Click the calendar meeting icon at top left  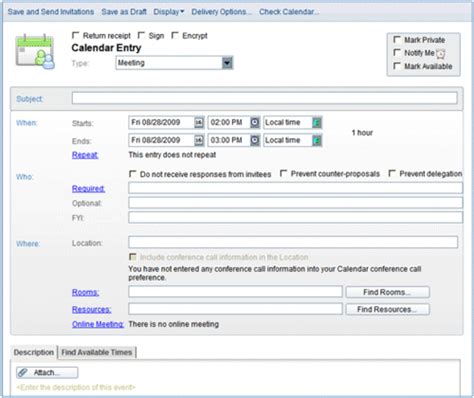pyautogui.click(x=35, y=51)
